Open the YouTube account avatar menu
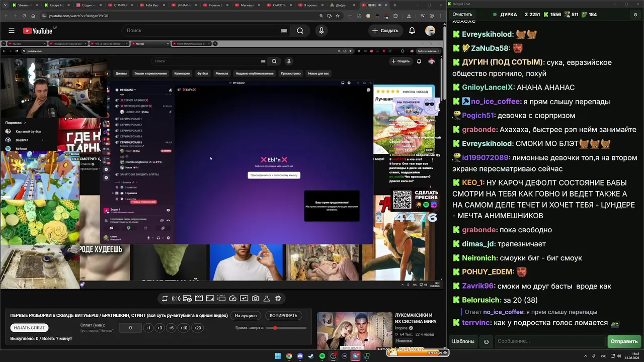This screenshot has height=362, width=644. (430, 31)
